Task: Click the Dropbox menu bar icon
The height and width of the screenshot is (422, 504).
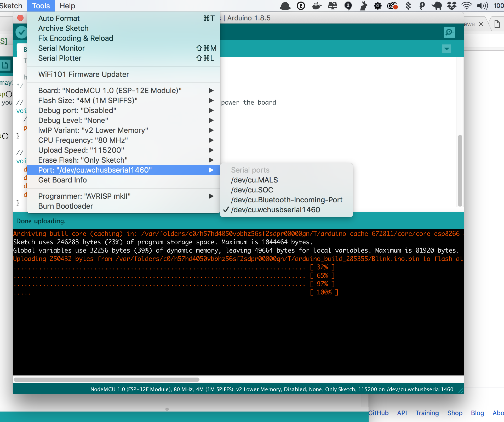Action: (x=451, y=5)
